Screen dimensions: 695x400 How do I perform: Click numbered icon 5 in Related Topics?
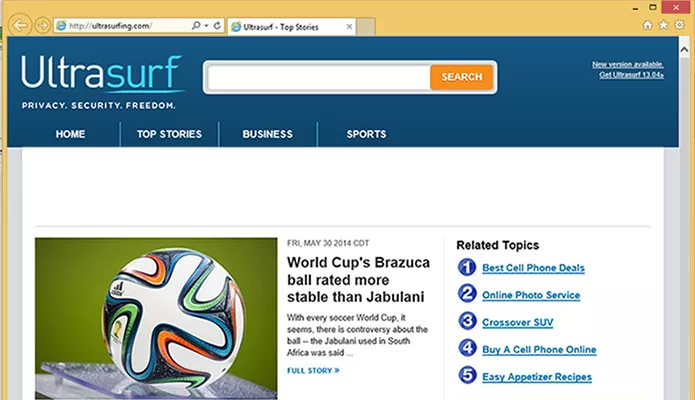467,375
